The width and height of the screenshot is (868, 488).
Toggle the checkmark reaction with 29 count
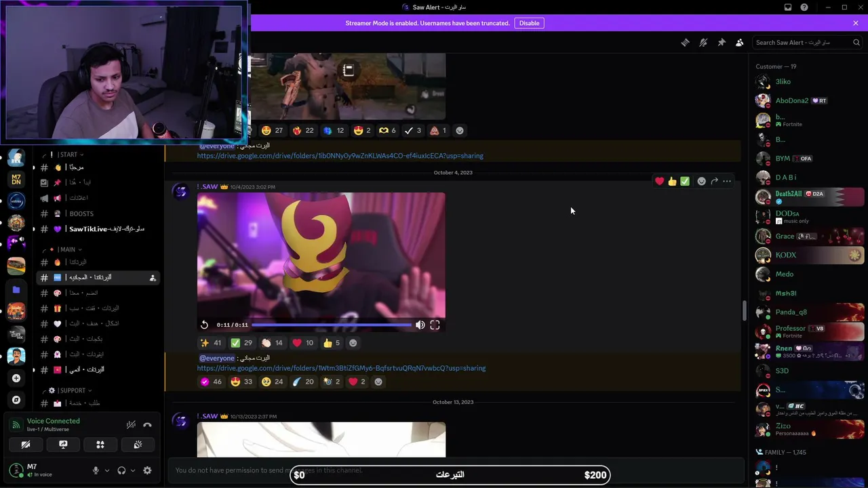pos(242,343)
